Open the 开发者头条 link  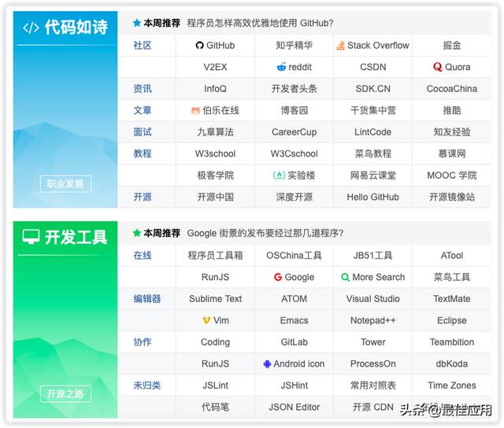click(x=294, y=89)
